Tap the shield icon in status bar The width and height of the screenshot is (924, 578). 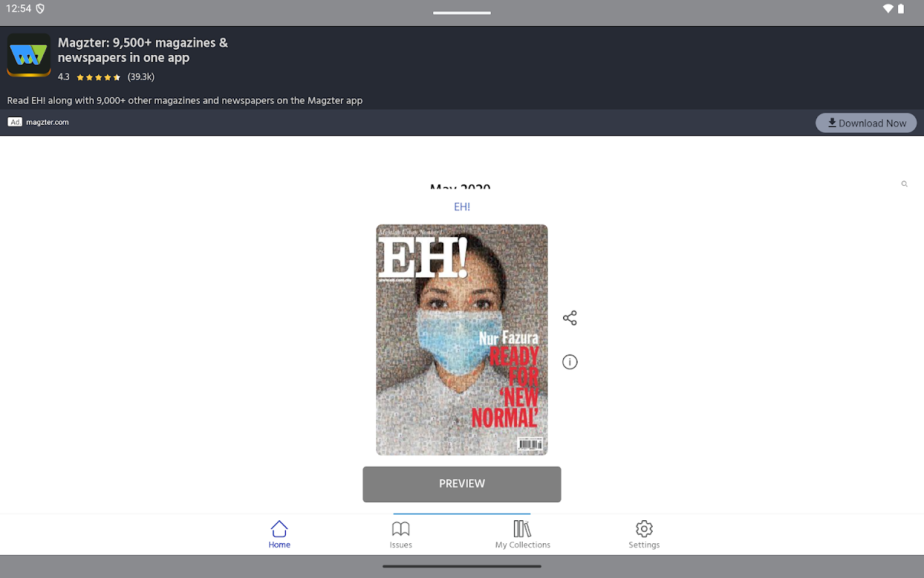(x=40, y=9)
